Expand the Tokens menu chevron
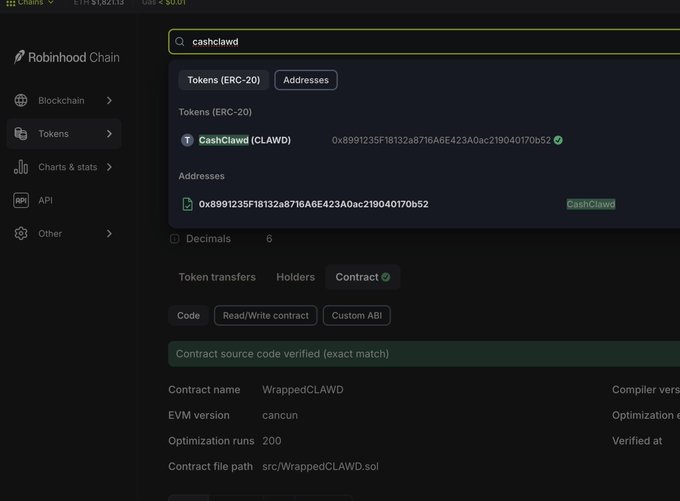Viewport: 680px width, 501px height. [x=109, y=134]
